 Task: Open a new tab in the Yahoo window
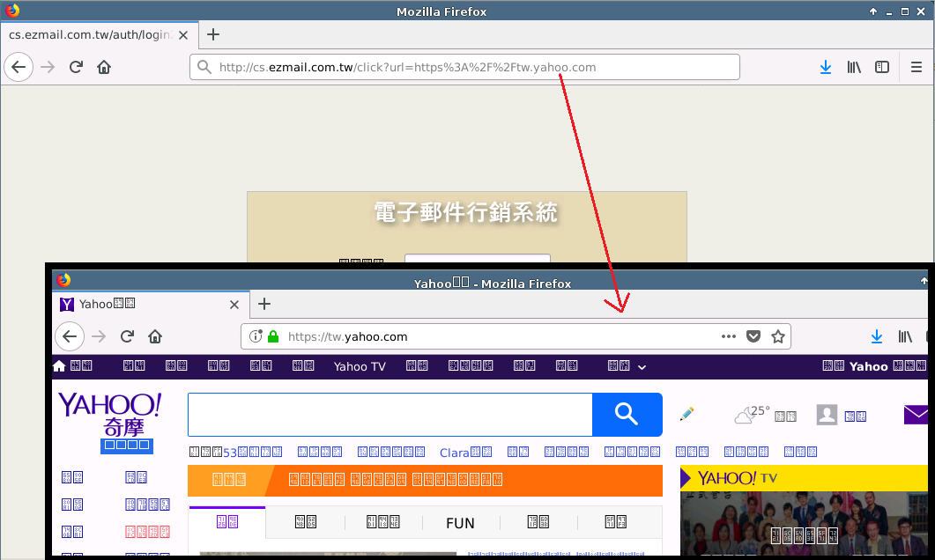264,304
